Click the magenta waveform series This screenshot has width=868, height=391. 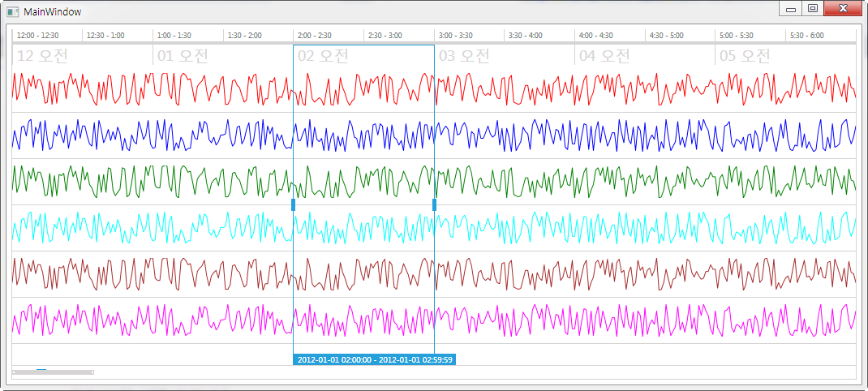(434, 320)
